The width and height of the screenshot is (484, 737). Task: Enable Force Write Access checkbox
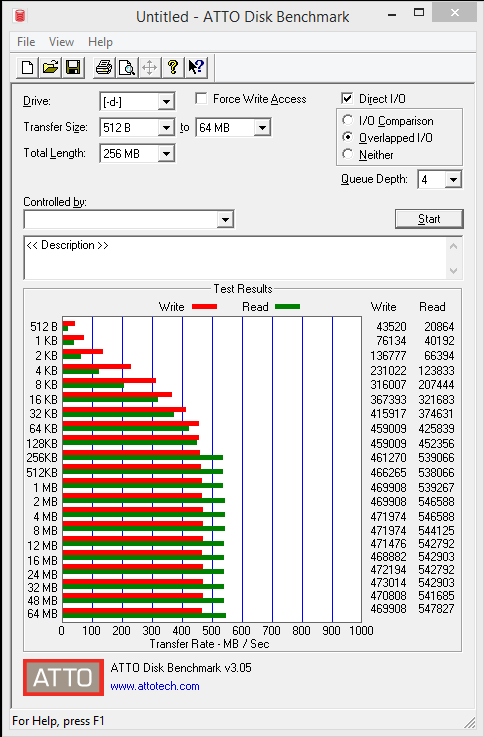pyautogui.click(x=201, y=98)
